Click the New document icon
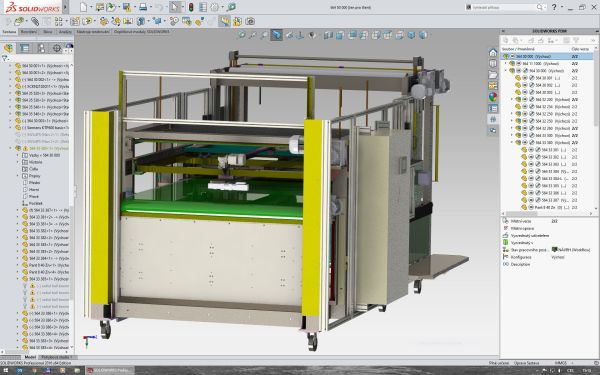Screen dimensions: 600x375 (x=83, y=7)
